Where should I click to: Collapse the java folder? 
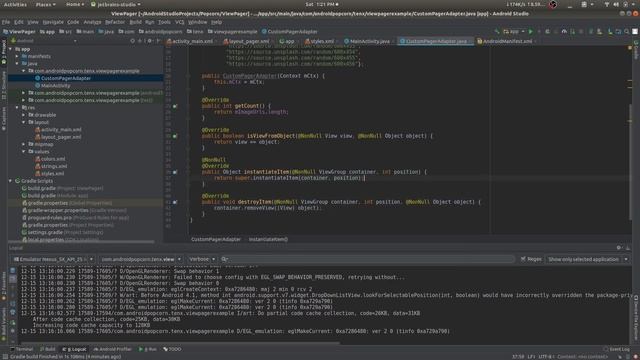[x=17, y=64]
